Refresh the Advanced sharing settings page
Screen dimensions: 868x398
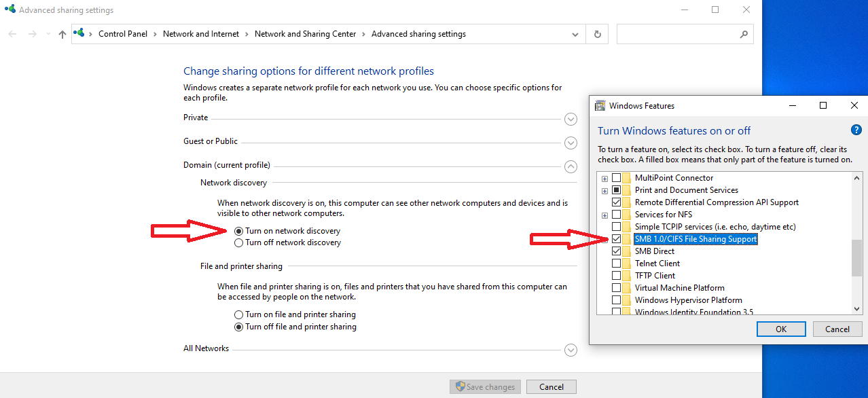coord(597,34)
